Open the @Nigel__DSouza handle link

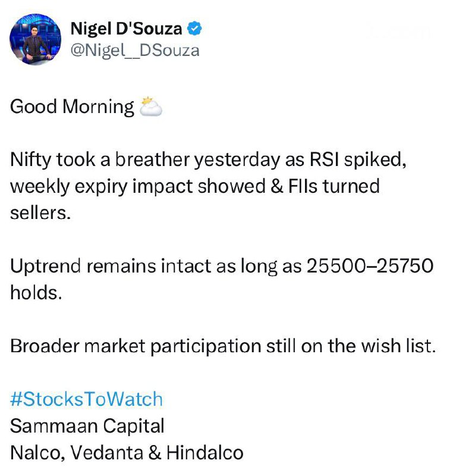click(x=135, y=50)
